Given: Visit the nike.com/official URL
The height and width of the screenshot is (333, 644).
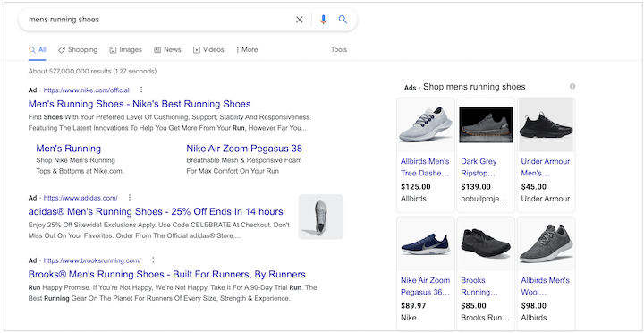Looking at the screenshot, I should pos(86,90).
